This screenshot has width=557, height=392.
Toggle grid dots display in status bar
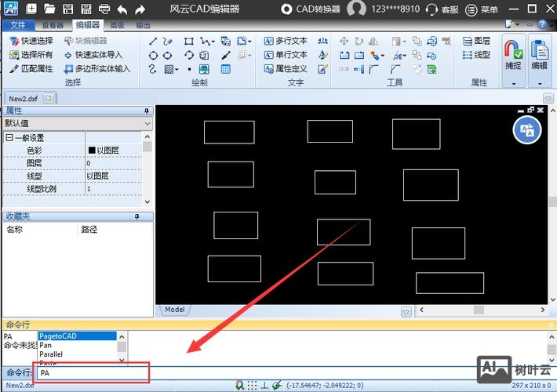pyautogui.click(x=252, y=386)
